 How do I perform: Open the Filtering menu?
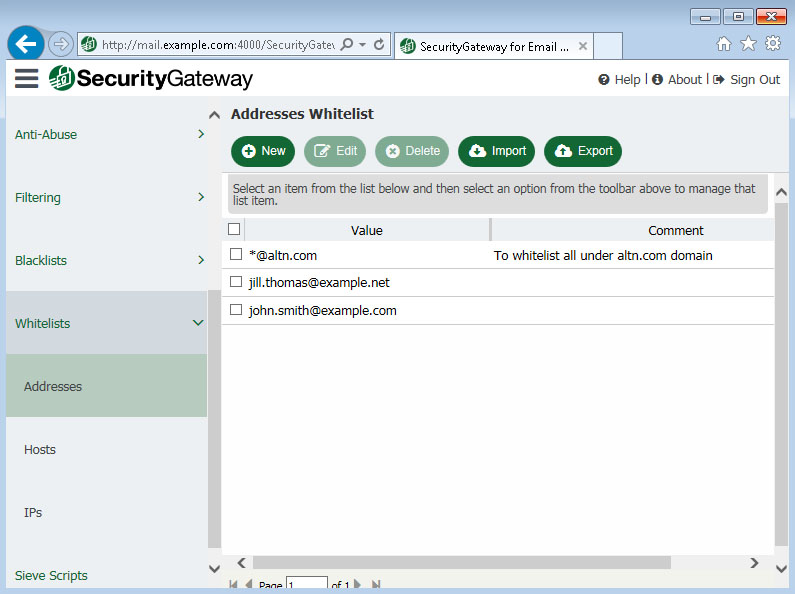click(106, 197)
